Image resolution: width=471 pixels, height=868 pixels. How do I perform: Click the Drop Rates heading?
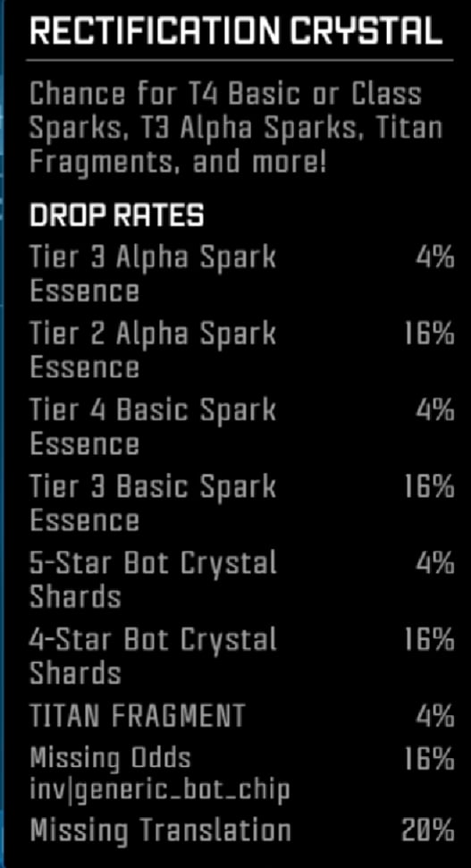pyautogui.click(x=117, y=215)
